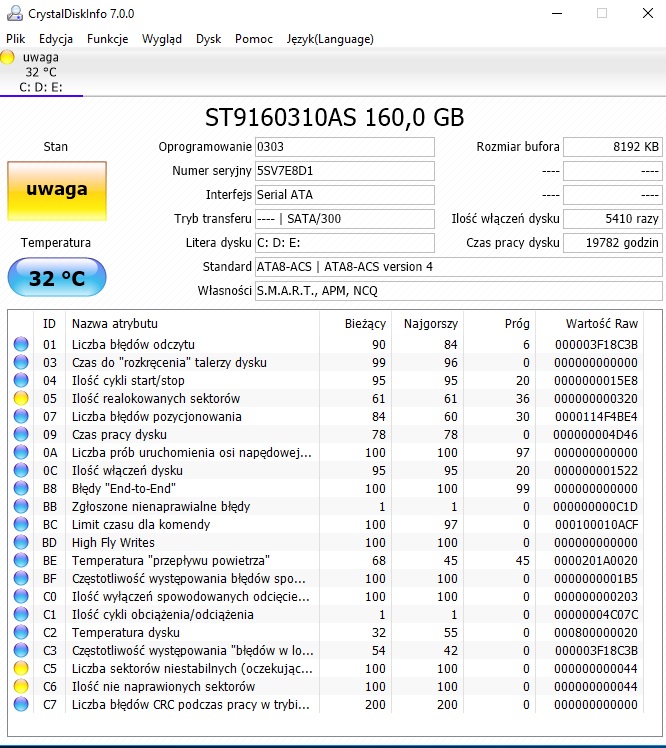Click the yellow uwaga health status button
Screen dimensions: 666x748
click(57, 191)
